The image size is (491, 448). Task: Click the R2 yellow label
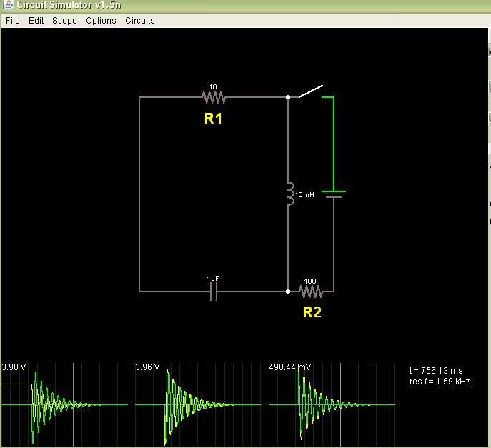pyautogui.click(x=312, y=312)
